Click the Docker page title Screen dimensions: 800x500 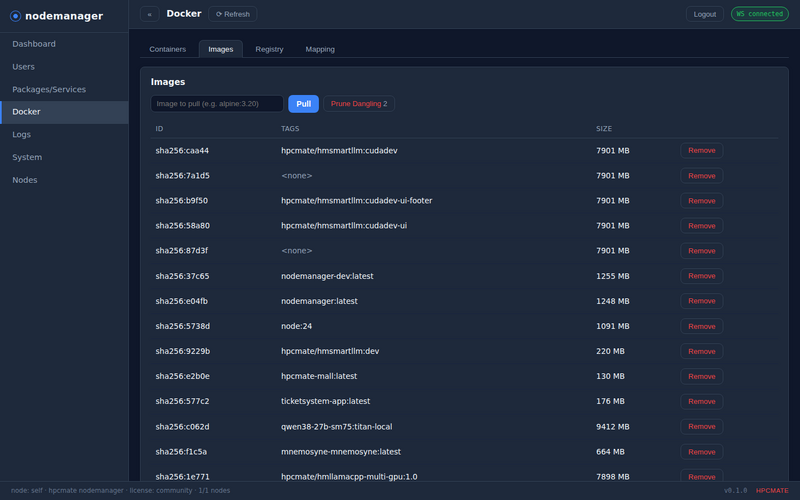[x=184, y=14]
